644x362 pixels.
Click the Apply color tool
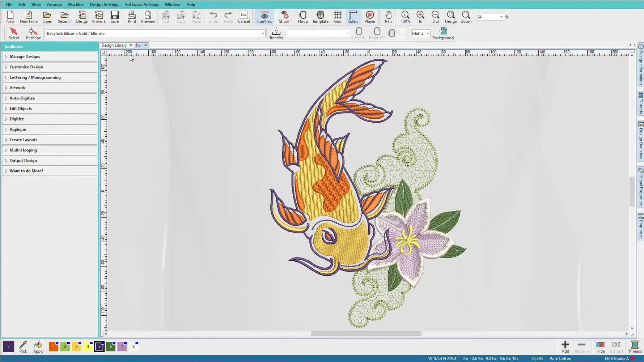[38, 346]
